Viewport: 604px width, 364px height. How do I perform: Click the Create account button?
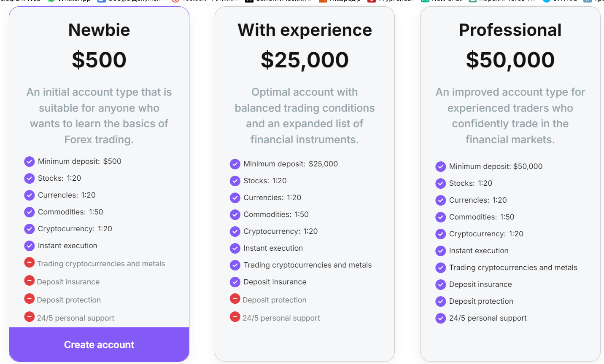tap(99, 345)
